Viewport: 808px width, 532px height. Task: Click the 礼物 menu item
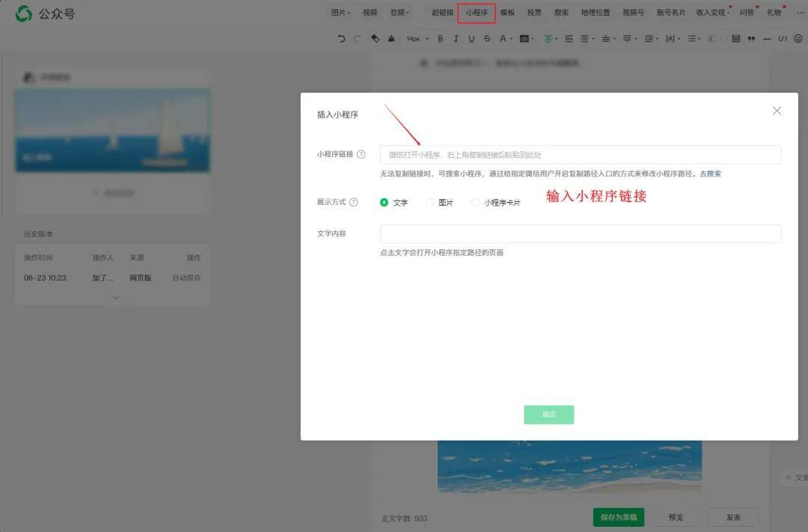coord(774,13)
